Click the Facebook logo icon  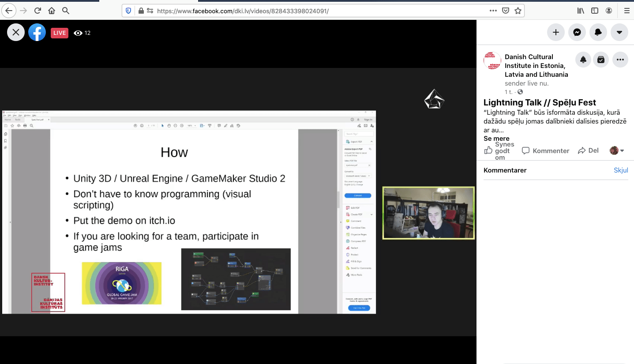tap(37, 32)
